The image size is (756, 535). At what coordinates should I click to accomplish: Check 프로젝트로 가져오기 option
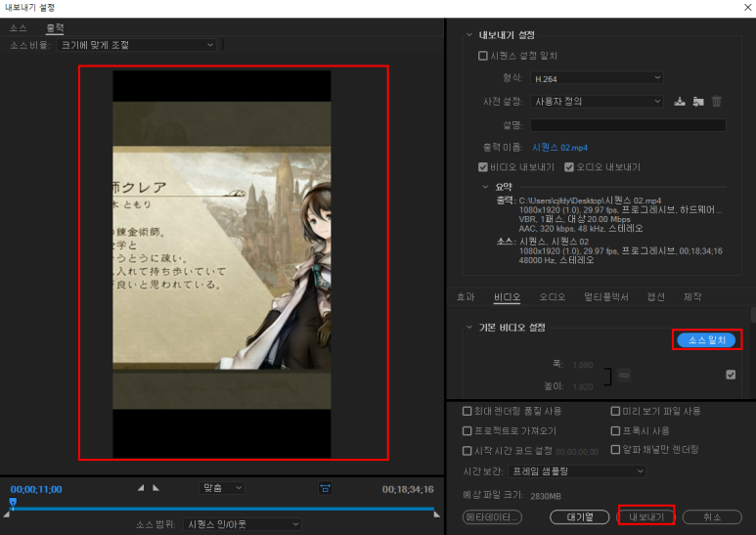tap(467, 431)
